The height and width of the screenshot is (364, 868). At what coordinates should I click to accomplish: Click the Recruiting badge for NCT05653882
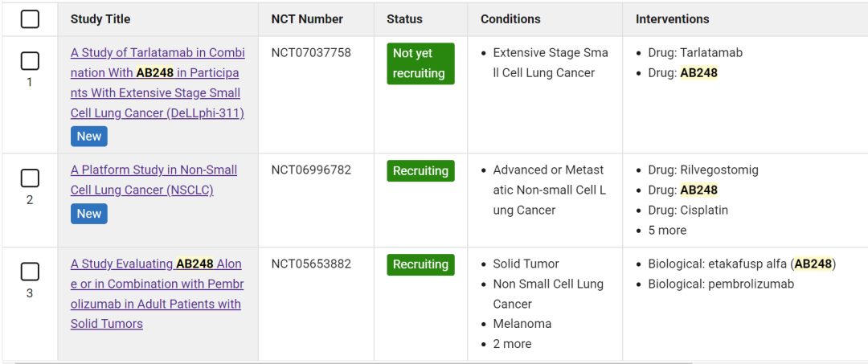(420, 264)
